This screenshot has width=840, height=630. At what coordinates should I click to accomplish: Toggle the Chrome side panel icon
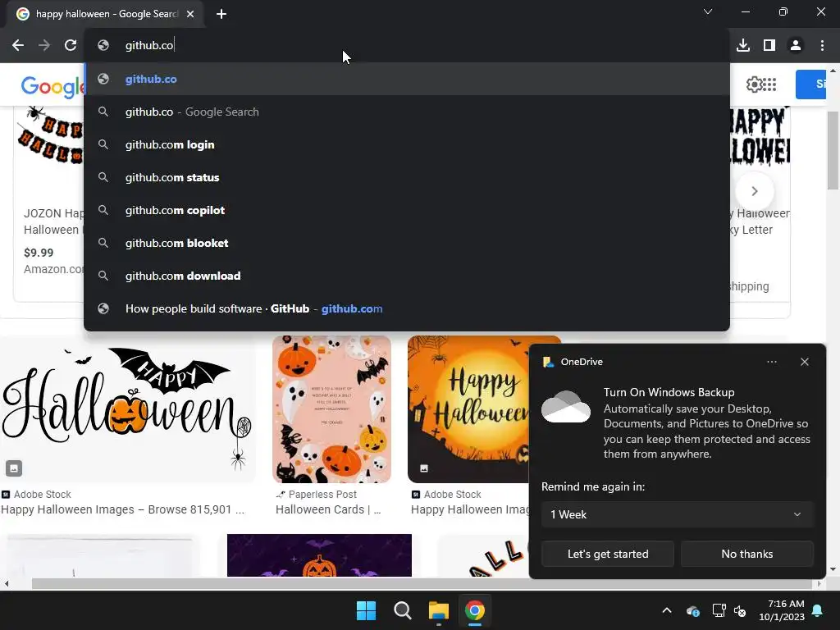(769, 46)
